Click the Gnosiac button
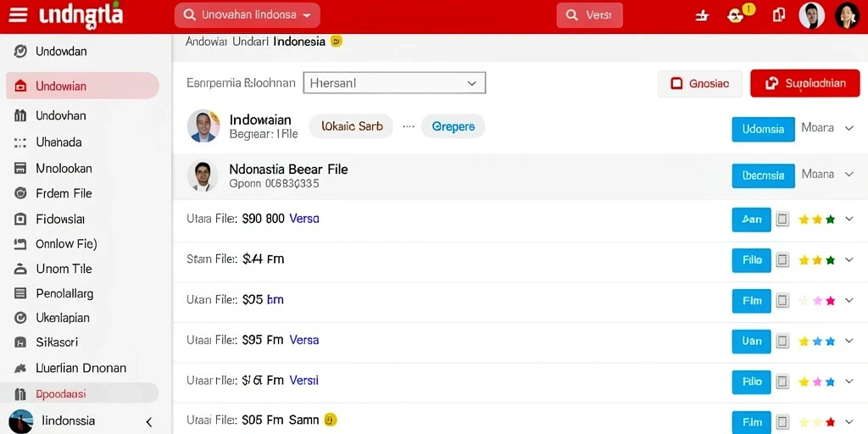The width and height of the screenshot is (868, 434). pos(699,84)
